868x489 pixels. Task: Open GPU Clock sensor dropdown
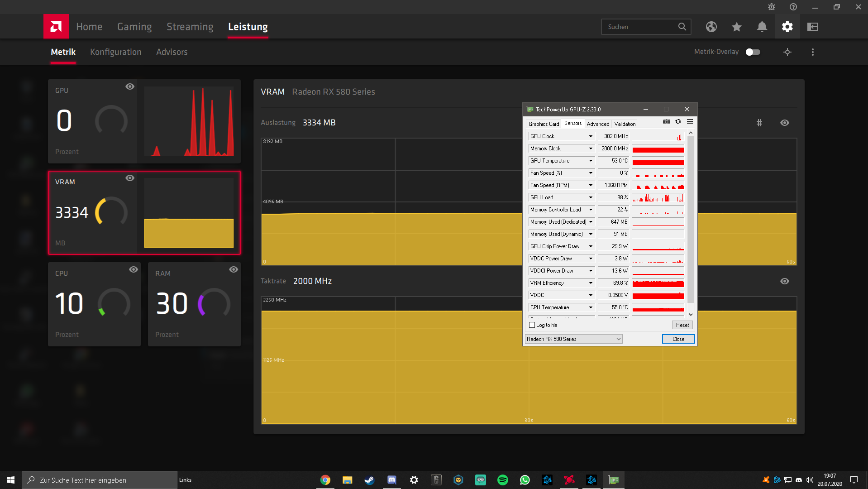[591, 136]
